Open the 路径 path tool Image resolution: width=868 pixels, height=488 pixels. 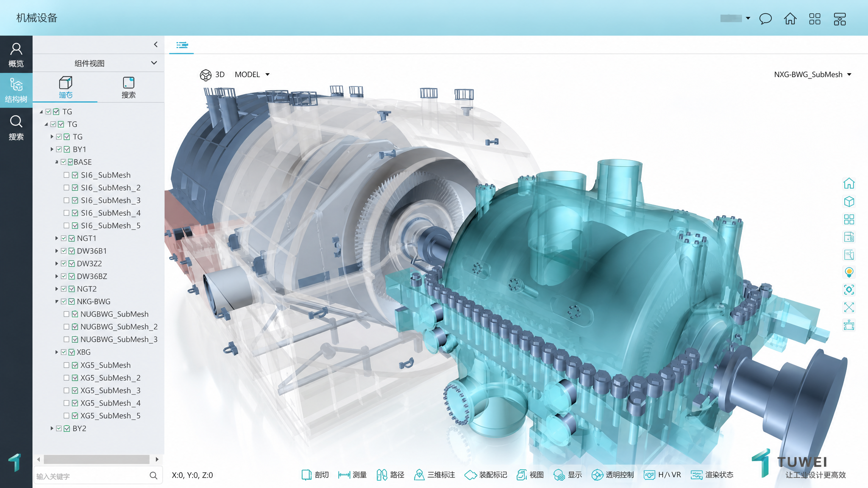point(390,475)
